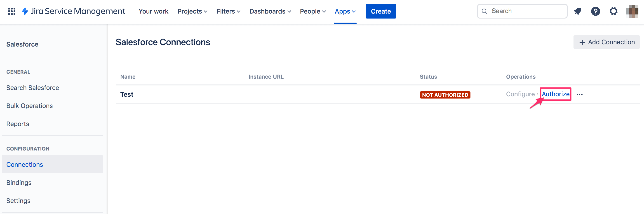The width and height of the screenshot is (644, 214).
Task: Open Search Salesforce in sidebar
Action: [x=33, y=88]
